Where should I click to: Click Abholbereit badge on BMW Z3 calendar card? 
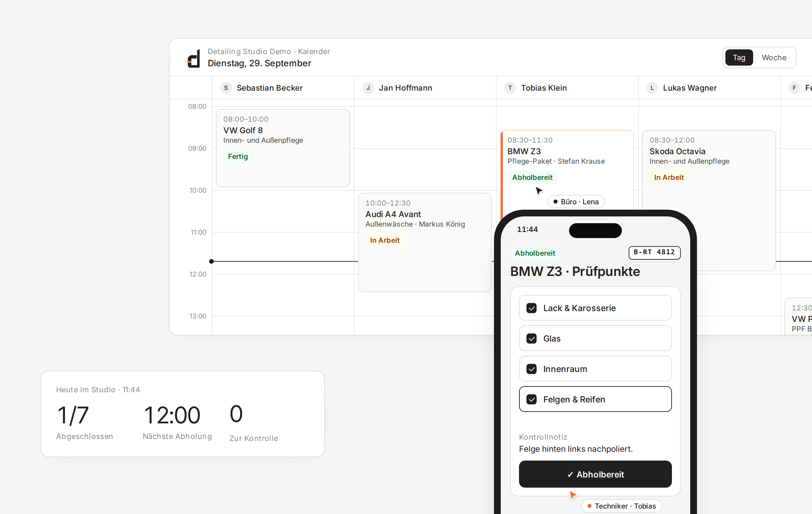(x=532, y=178)
